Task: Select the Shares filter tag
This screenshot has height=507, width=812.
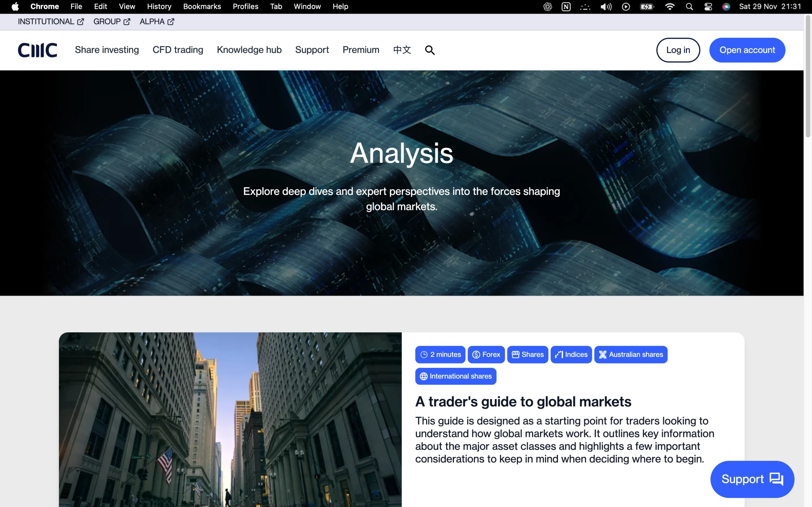Action: pyautogui.click(x=527, y=355)
